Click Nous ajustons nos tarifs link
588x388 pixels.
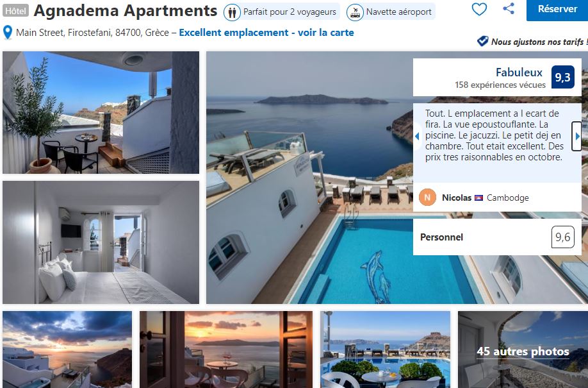tap(539, 41)
